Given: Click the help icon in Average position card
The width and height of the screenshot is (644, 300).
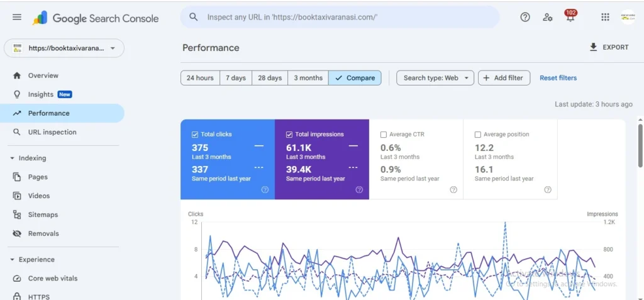Looking at the screenshot, I should [548, 189].
